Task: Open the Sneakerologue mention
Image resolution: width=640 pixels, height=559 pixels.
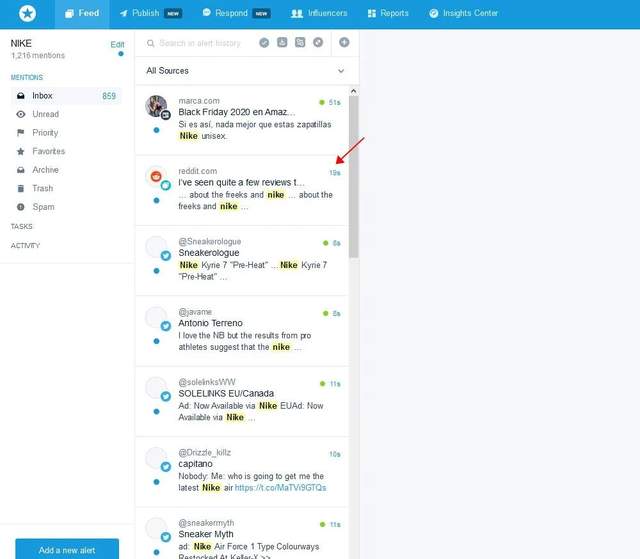Action: 242,261
